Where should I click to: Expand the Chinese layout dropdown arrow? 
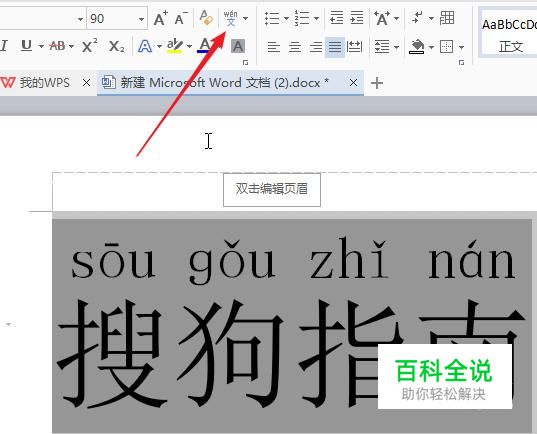397,18
